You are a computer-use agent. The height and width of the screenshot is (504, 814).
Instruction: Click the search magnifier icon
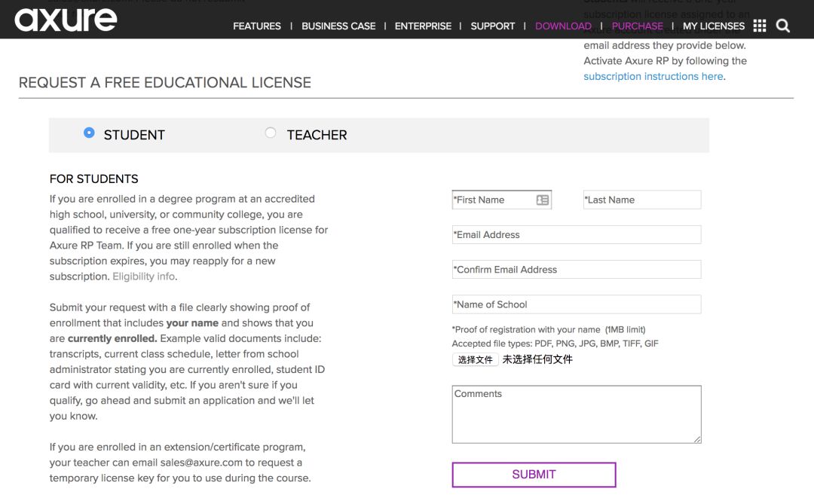point(783,26)
